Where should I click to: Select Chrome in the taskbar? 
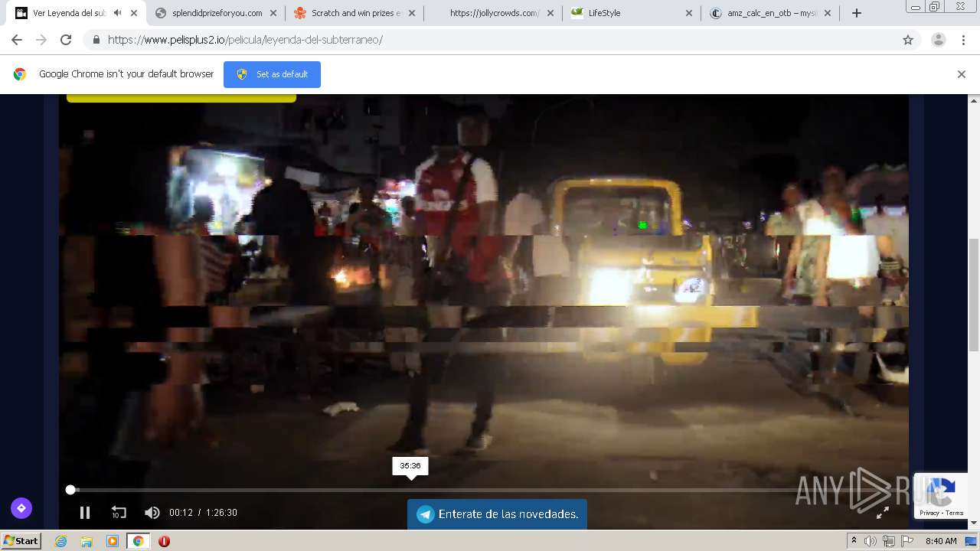pos(139,541)
